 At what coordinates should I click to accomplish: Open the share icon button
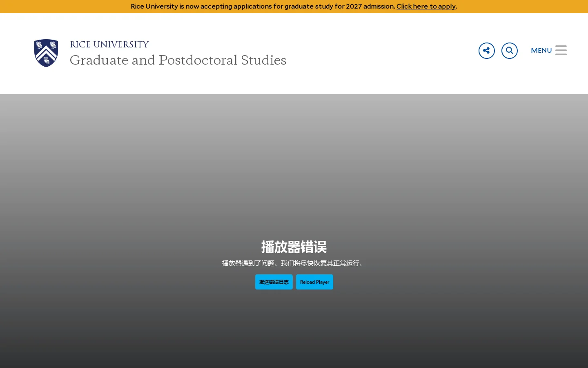point(486,51)
